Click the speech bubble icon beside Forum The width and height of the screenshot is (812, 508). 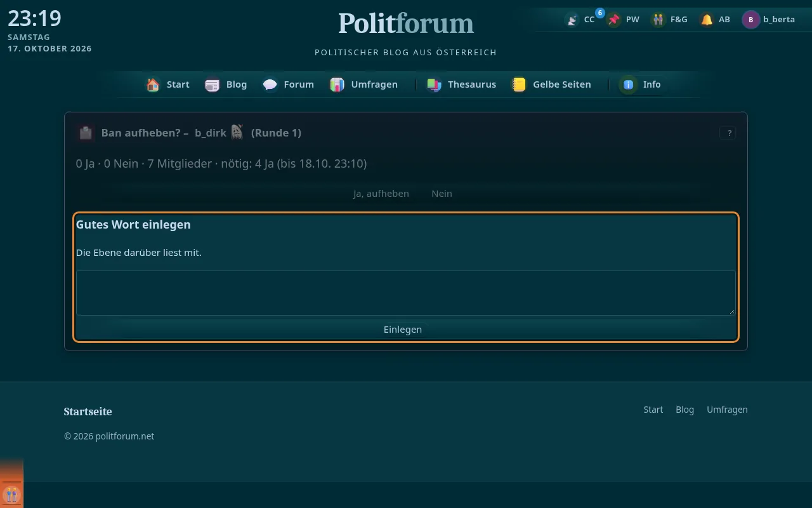(x=270, y=84)
